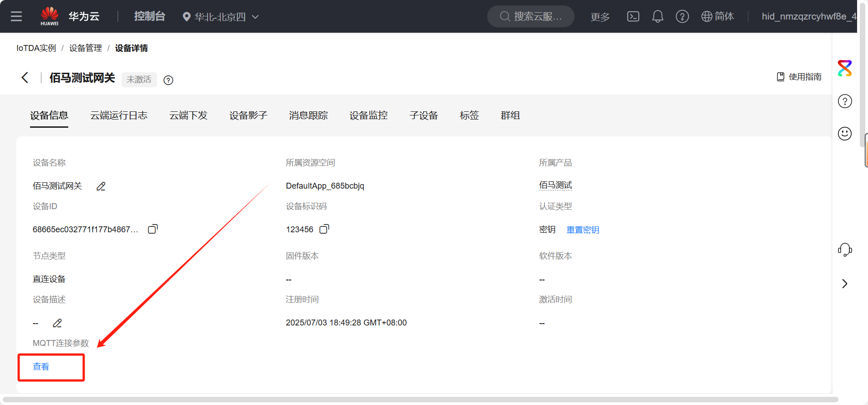Click the search cloud services field
Image resolution: width=868 pixels, height=405 pixels.
[x=530, y=17]
